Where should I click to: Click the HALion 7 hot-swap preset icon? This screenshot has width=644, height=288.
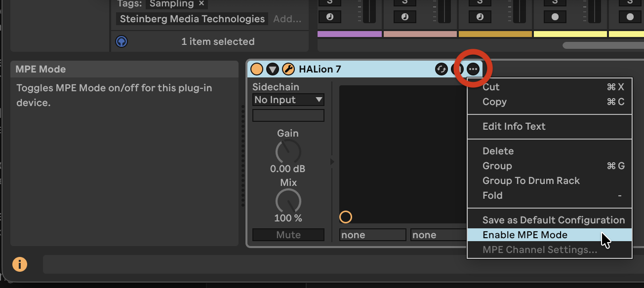tap(442, 69)
